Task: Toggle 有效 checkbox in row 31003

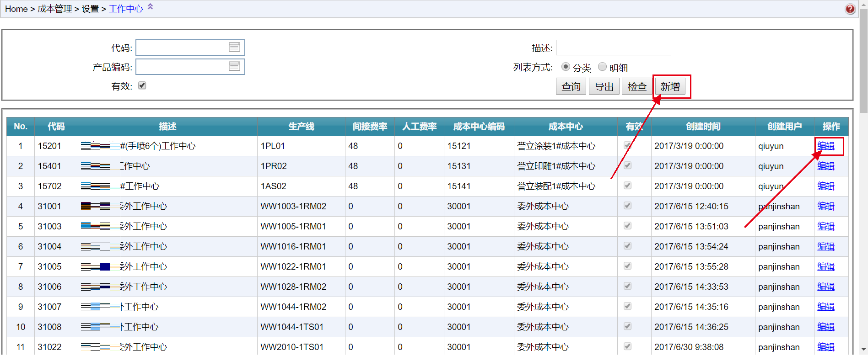Action: tap(628, 226)
